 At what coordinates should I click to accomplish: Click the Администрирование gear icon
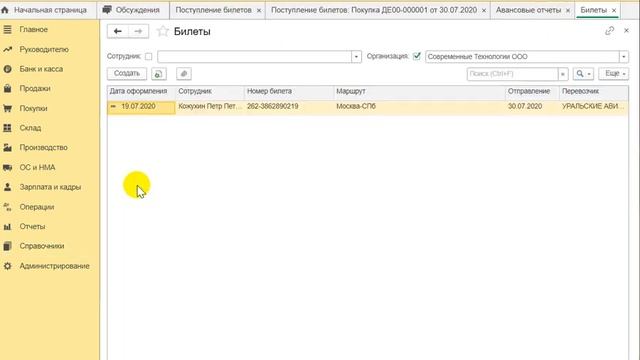tap(7, 266)
